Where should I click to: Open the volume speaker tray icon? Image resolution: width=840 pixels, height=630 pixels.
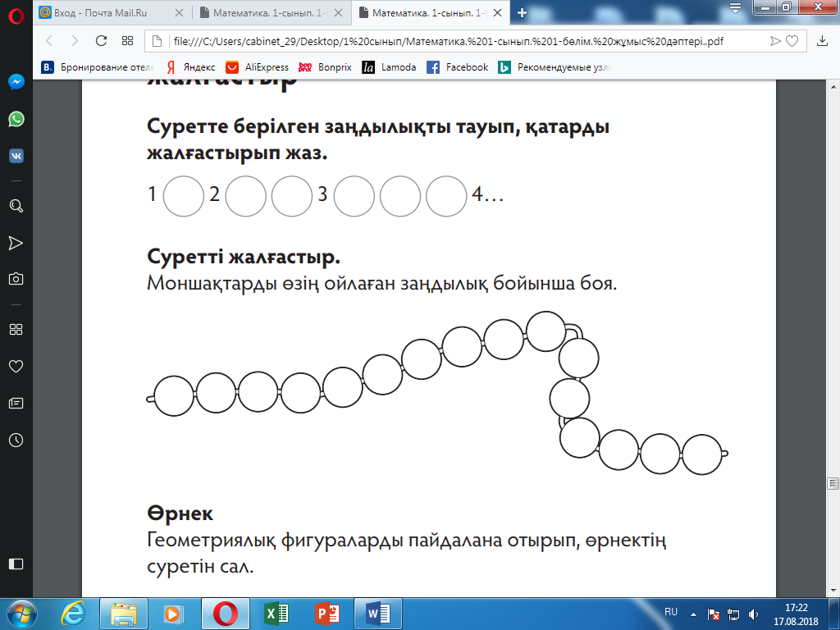(x=754, y=614)
